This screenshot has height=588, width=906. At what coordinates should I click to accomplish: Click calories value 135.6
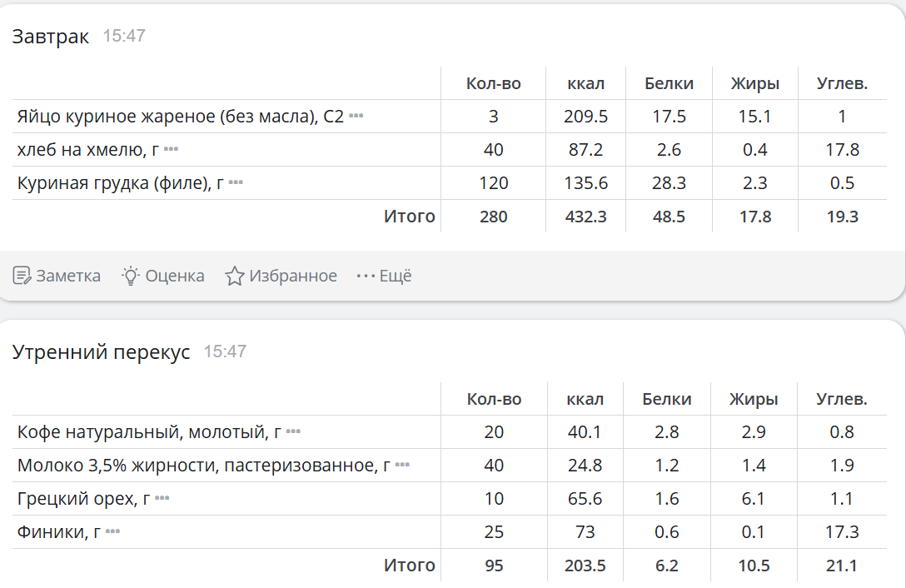click(586, 183)
